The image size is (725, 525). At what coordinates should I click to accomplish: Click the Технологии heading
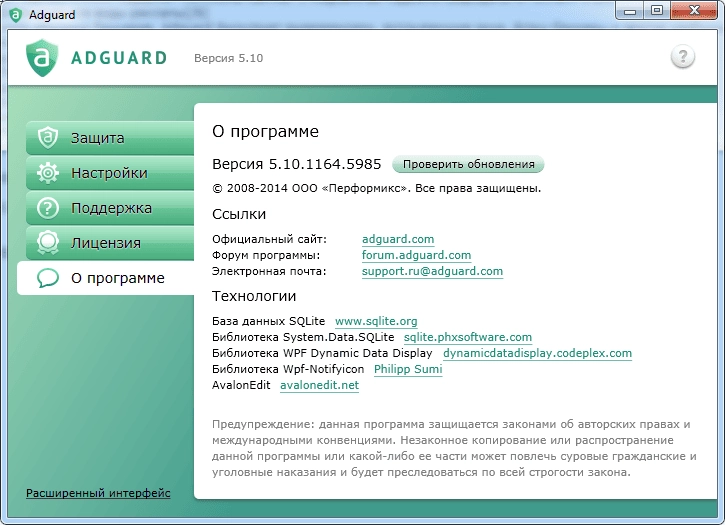click(254, 296)
